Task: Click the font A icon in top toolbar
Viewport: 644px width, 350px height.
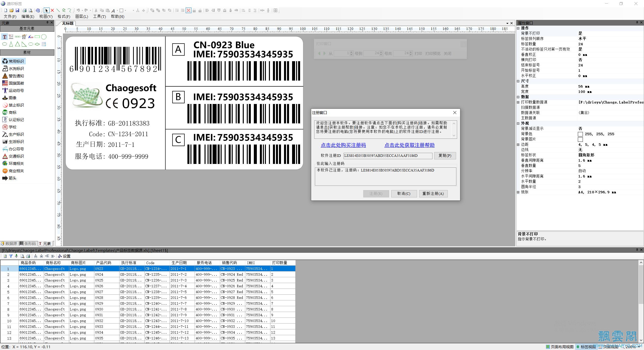Action: coord(113,11)
